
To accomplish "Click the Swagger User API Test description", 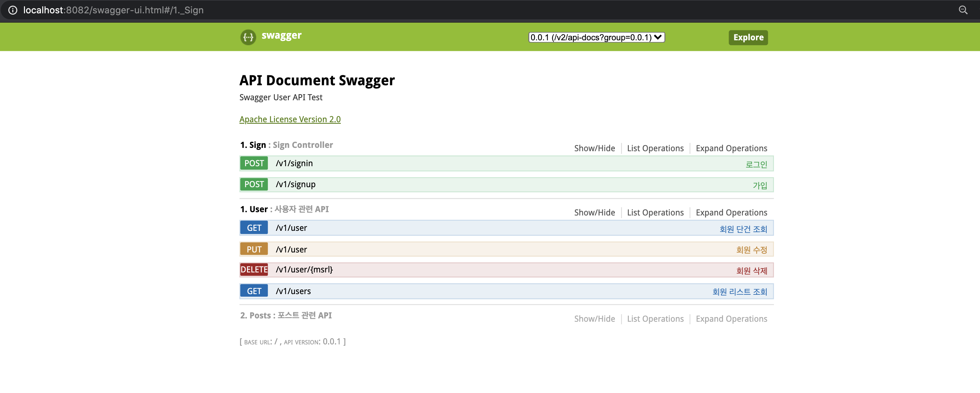I will 281,98.
